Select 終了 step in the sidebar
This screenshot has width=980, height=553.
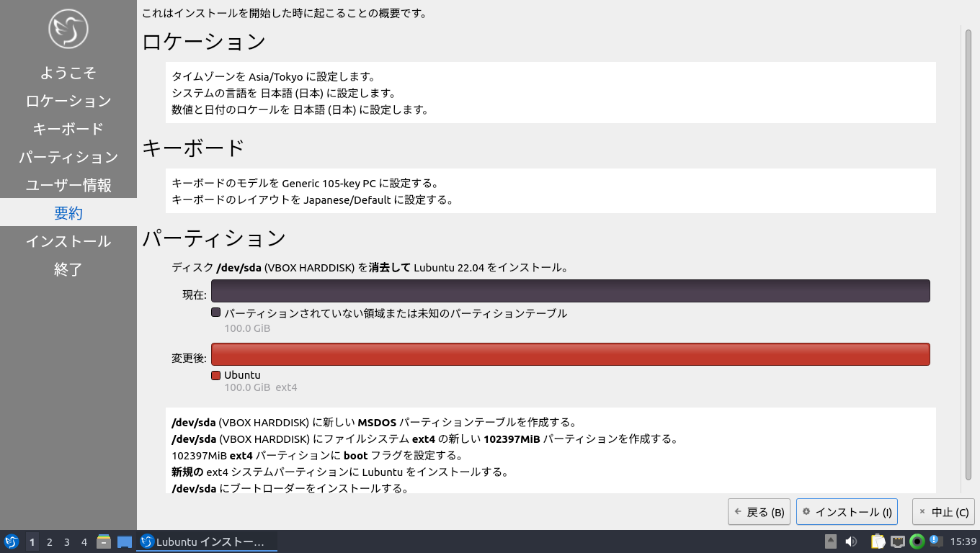point(68,269)
